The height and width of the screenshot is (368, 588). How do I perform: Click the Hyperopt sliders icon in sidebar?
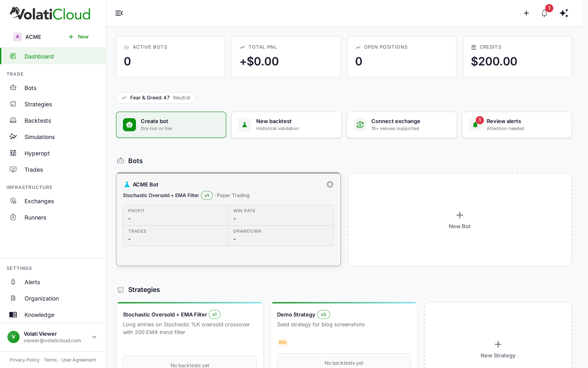click(x=13, y=153)
